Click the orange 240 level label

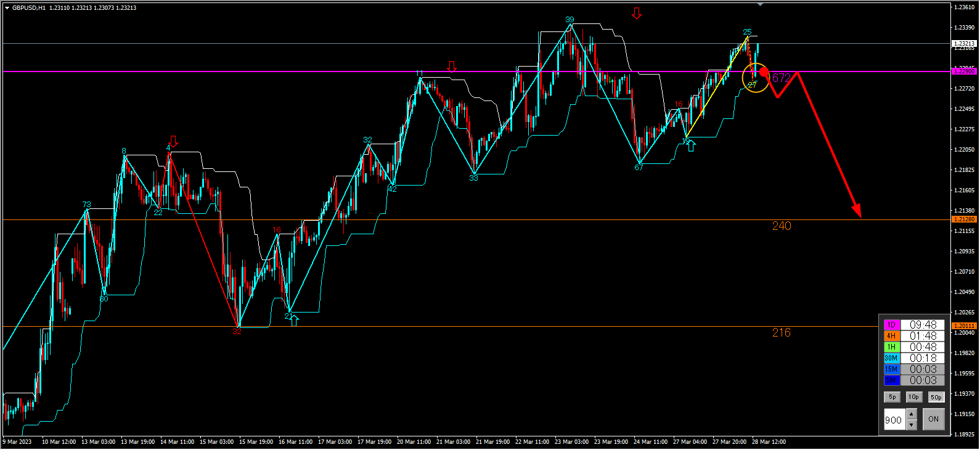(782, 226)
